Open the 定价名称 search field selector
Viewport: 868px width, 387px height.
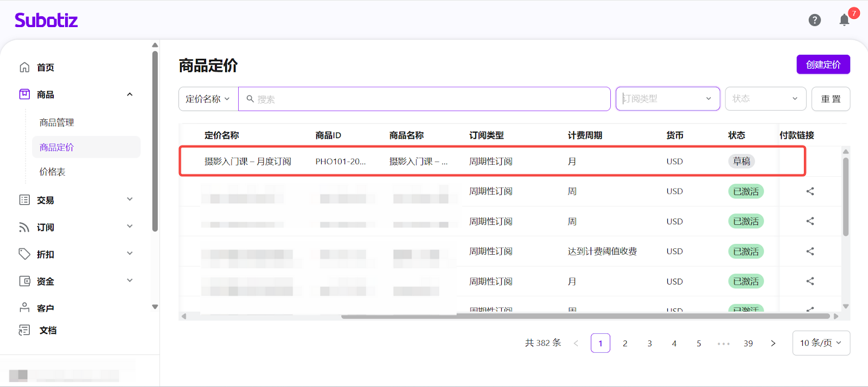(x=208, y=99)
